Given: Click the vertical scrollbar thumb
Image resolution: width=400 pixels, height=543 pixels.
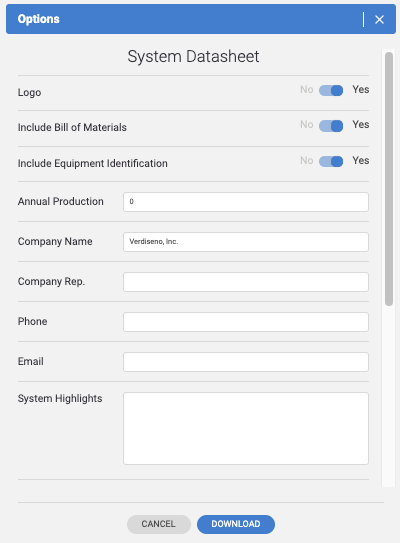Looking at the screenshot, I should [x=389, y=179].
